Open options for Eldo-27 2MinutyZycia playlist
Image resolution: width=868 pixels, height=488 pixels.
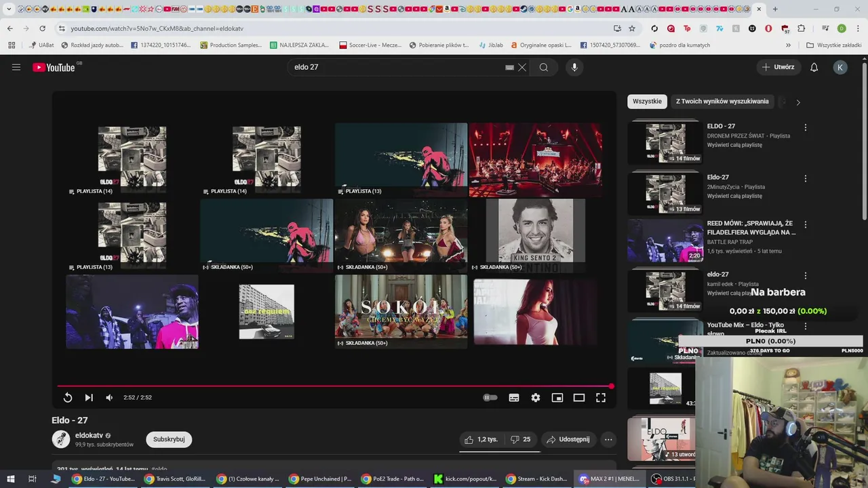point(806,178)
